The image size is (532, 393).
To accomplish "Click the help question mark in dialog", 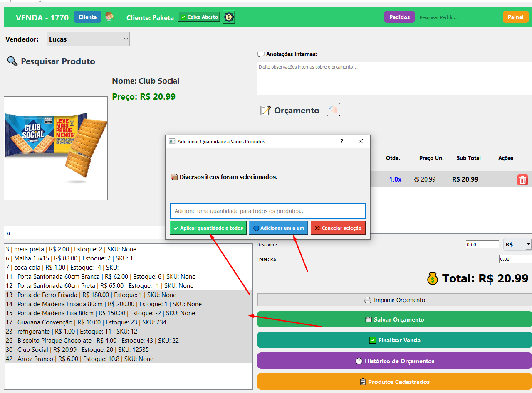I will coord(342,141).
